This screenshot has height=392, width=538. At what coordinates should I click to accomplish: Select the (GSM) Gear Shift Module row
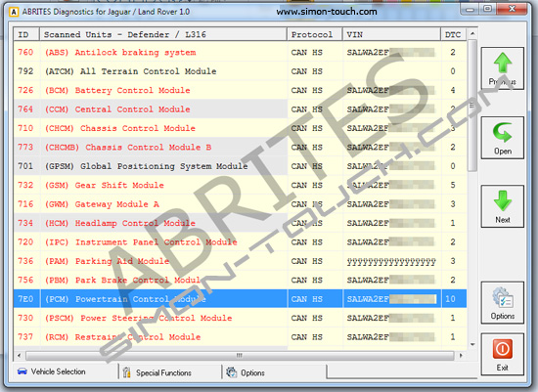point(240,185)
